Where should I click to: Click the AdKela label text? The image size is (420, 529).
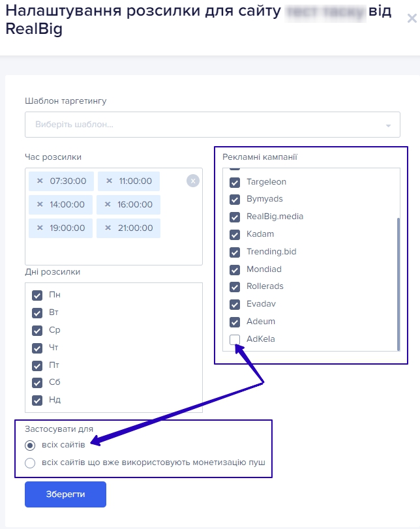pos(260,339)
